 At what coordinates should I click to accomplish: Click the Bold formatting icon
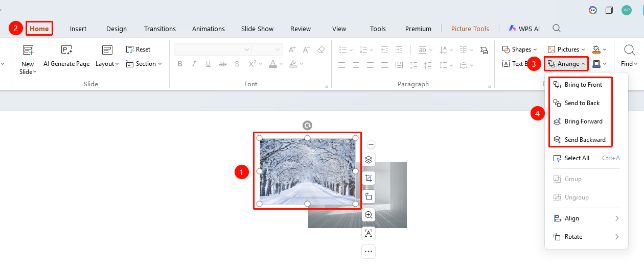(x=180, y=64)
